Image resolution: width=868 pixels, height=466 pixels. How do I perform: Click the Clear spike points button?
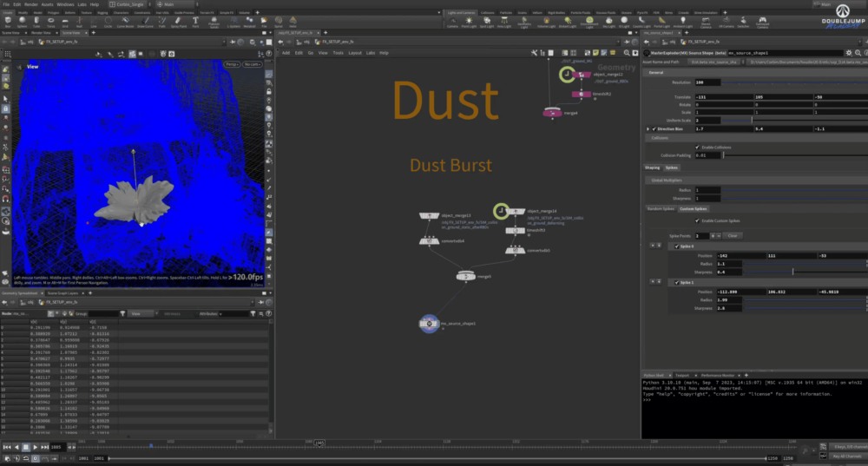click(x=733, y=236)
